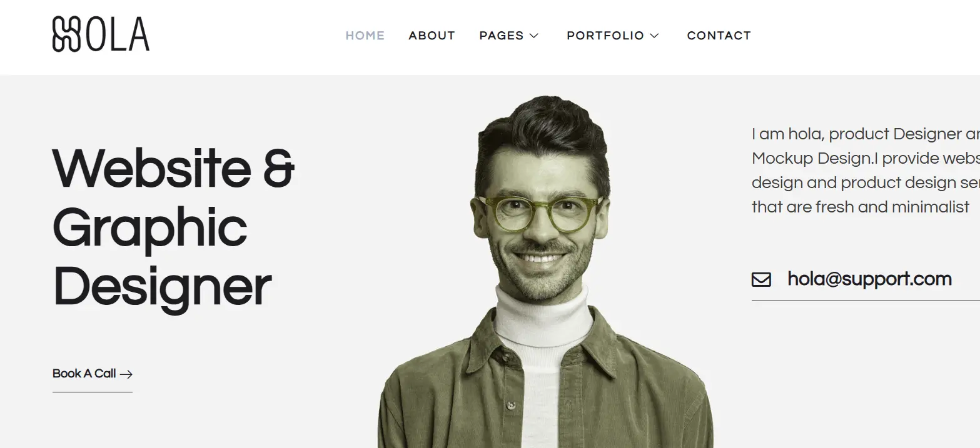
Task: Click the line under the email address
Action: point(866,301)
